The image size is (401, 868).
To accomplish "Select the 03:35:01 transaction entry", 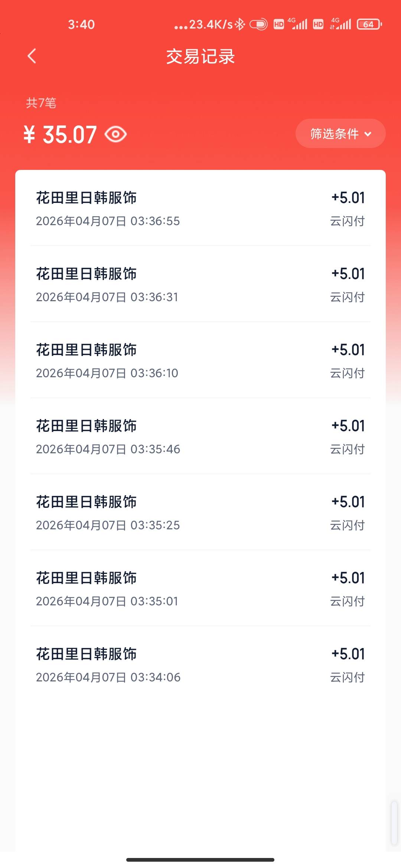I will [x=200, y=589].
